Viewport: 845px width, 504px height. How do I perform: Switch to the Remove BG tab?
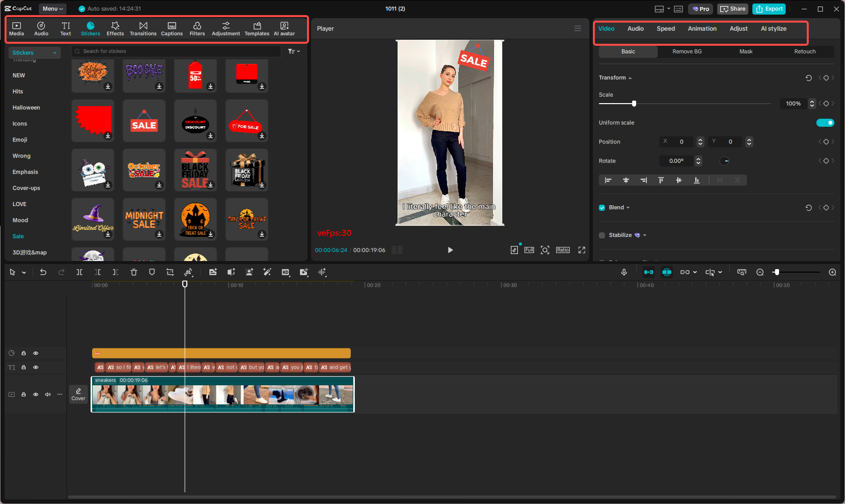[x=687, y=51]
